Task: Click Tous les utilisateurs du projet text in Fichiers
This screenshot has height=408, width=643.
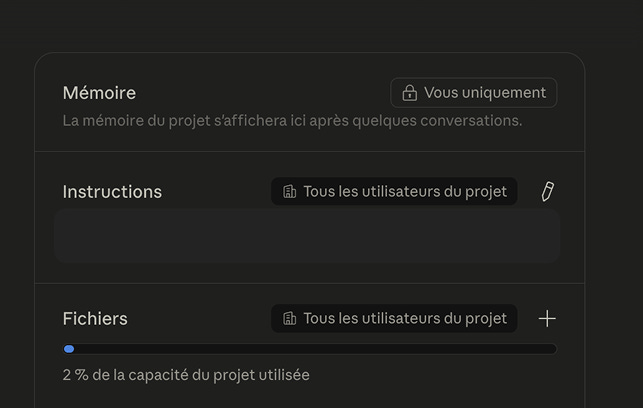Action: click(405, 318)
